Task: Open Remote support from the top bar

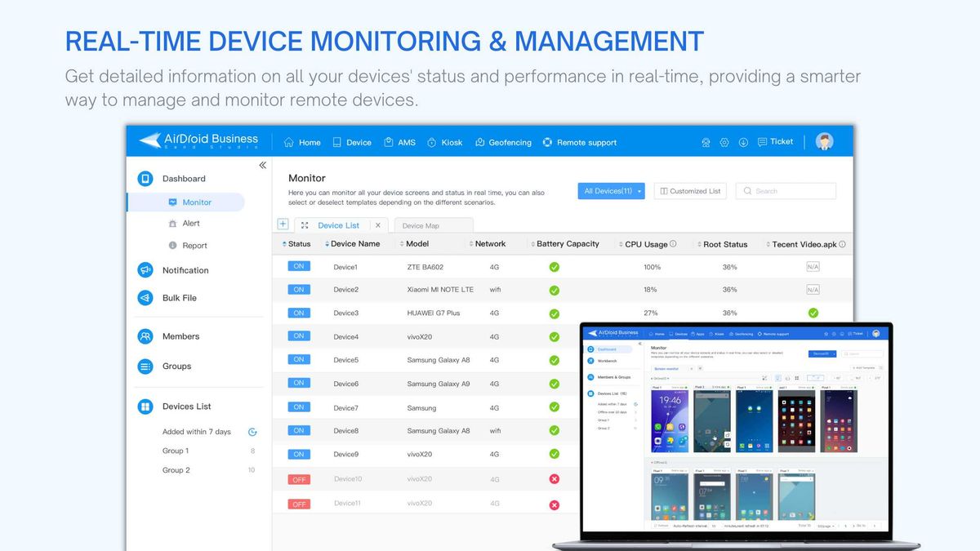Action: (x=580, y=142)
